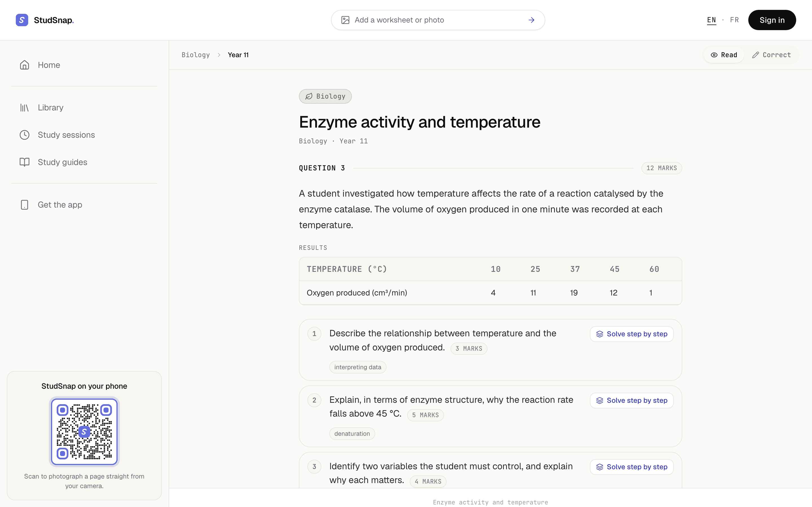Open Study guides book icon

click(25, 162)
